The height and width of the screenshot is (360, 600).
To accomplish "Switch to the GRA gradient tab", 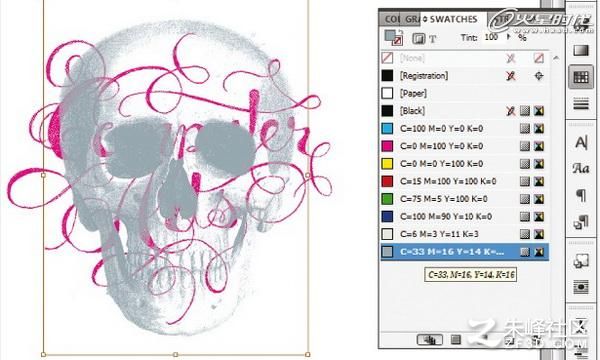I will tap(412, 19).
